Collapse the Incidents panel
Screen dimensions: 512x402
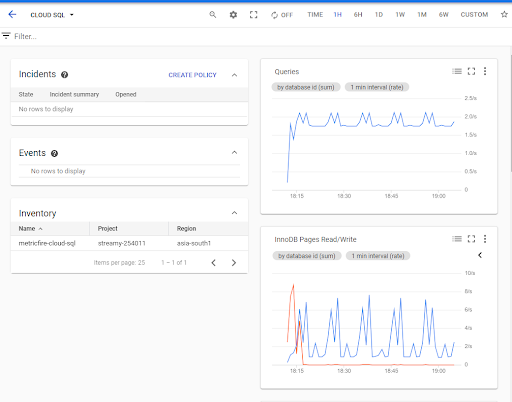[234, 75]
